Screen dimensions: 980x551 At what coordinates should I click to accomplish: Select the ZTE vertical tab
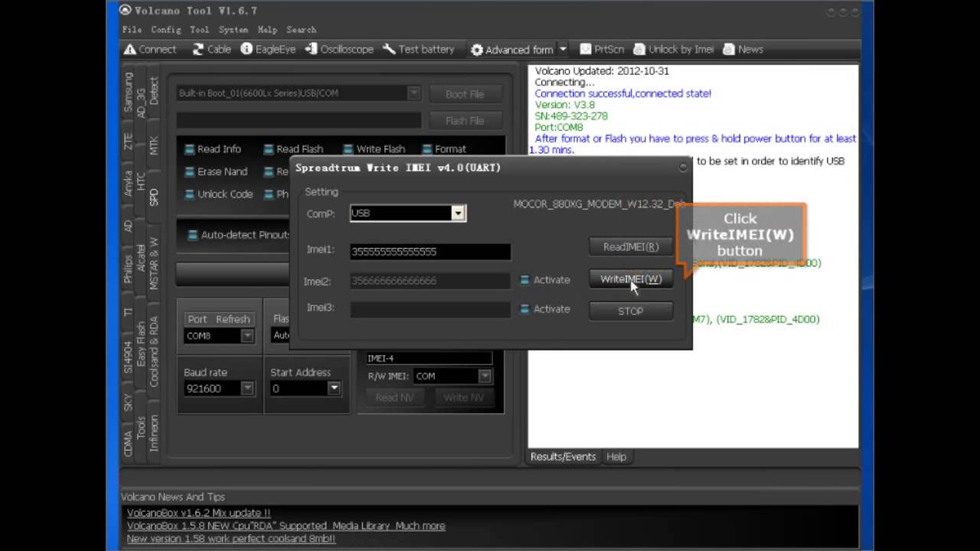[x=128, y=141]
